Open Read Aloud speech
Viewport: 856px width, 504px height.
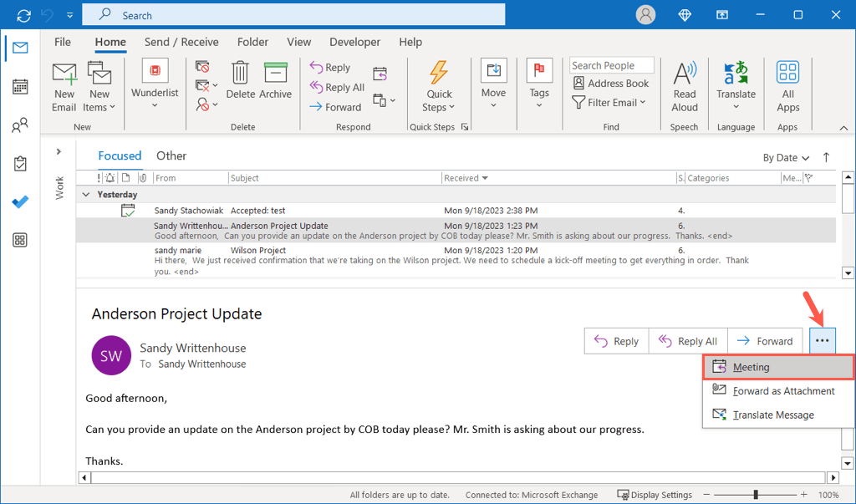tap(685, 87)
